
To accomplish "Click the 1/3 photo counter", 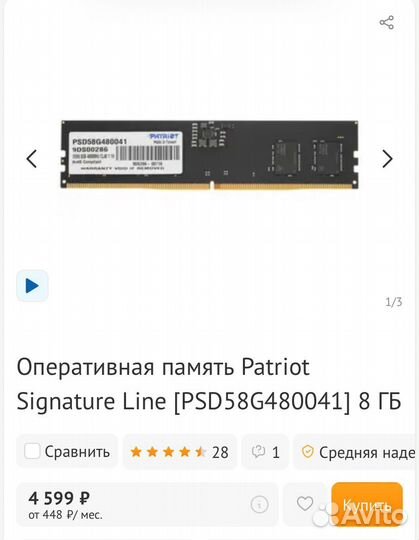I will (x=394, y=302).
